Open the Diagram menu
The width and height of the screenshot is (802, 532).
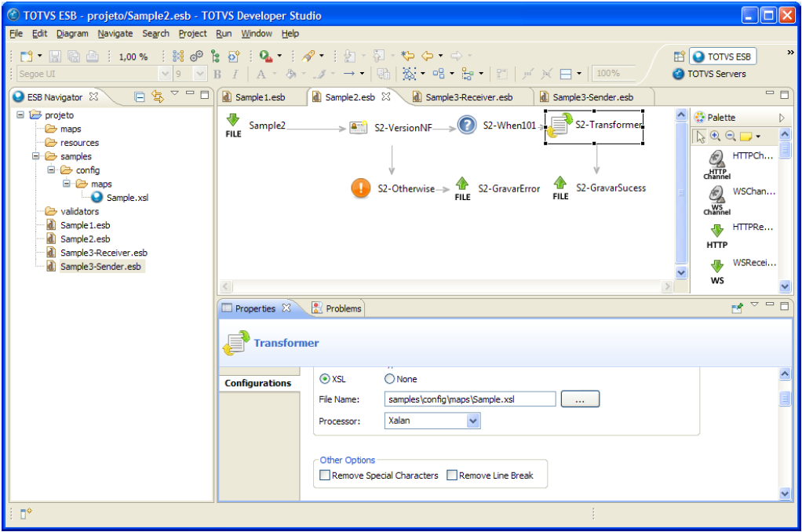pyautogui.click(x=72, y=33)
